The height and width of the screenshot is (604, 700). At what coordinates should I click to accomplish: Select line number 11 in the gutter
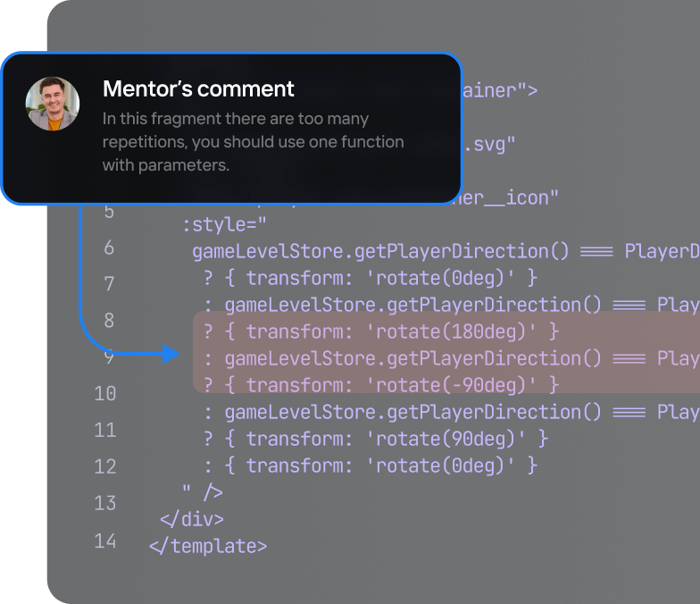pos(105,430)
